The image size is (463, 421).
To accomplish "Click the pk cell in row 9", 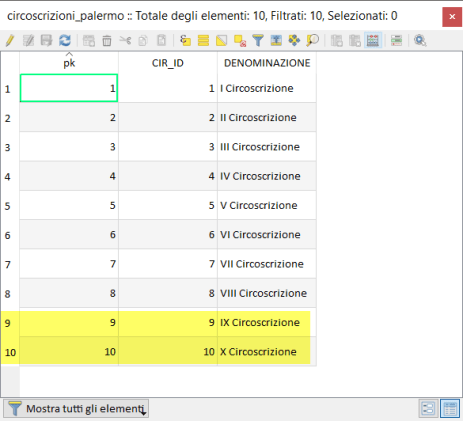I will 69,322.
